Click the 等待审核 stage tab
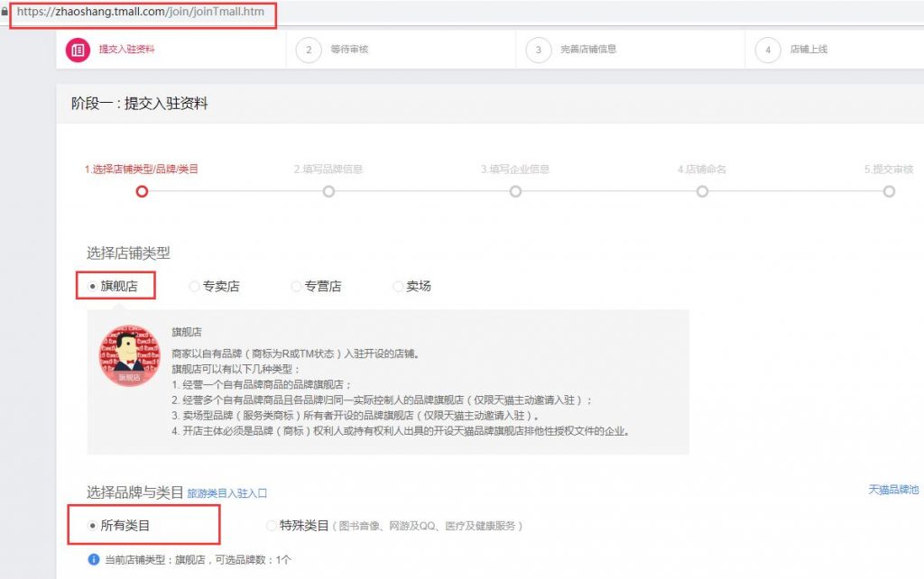The width and height of the screenshot is (924, 579). (x=349, y=50)
